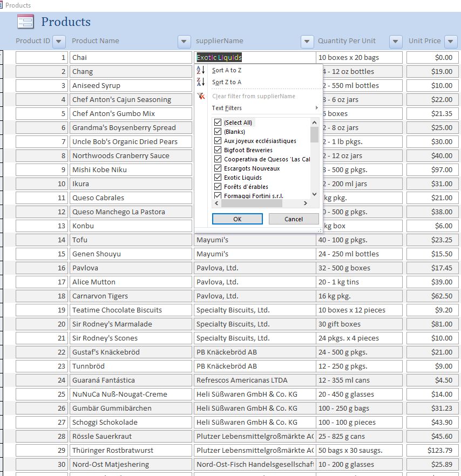Click the Sort A to Z icon
This screenshot has width=461, height=476.
[201, 70]
